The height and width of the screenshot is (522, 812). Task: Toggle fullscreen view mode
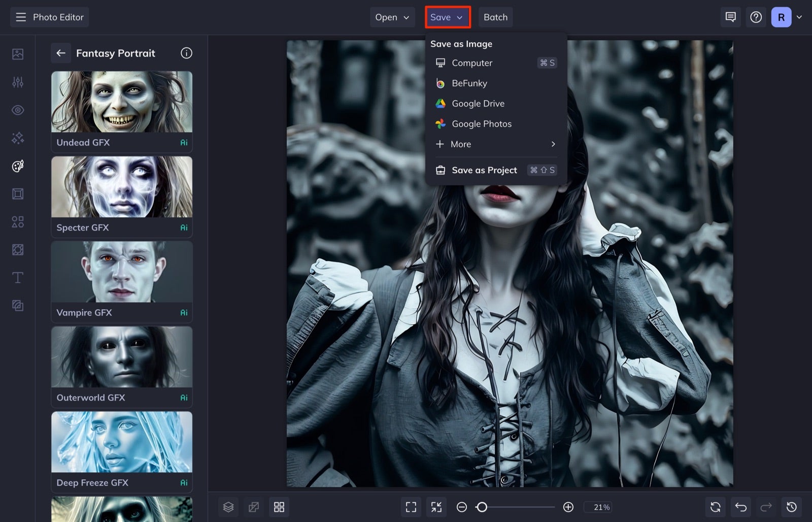411,507
